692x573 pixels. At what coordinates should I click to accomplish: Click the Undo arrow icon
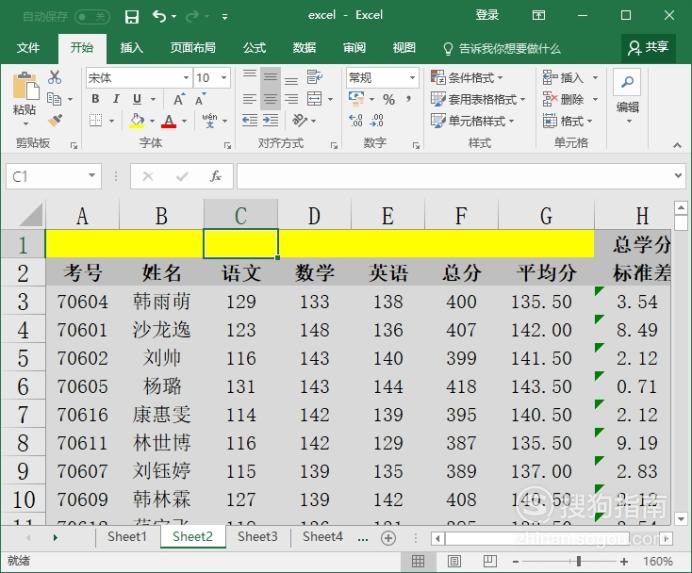159,16
